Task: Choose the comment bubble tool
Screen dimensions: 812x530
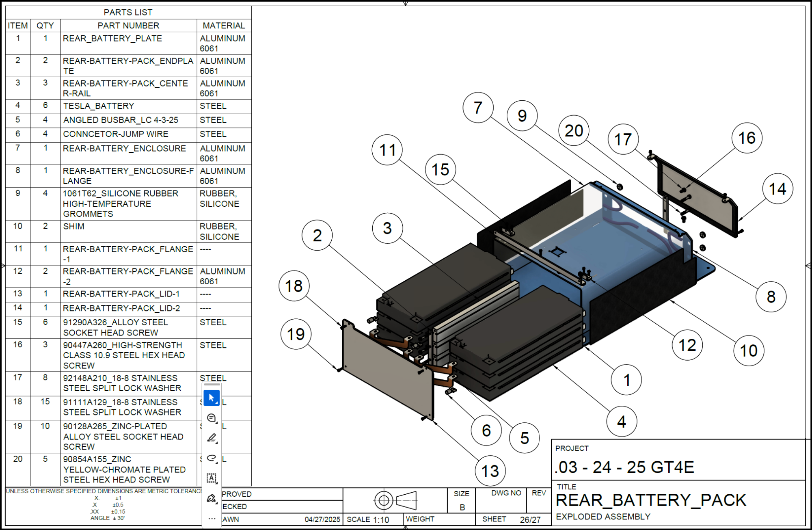Action: tap(212, 418)
